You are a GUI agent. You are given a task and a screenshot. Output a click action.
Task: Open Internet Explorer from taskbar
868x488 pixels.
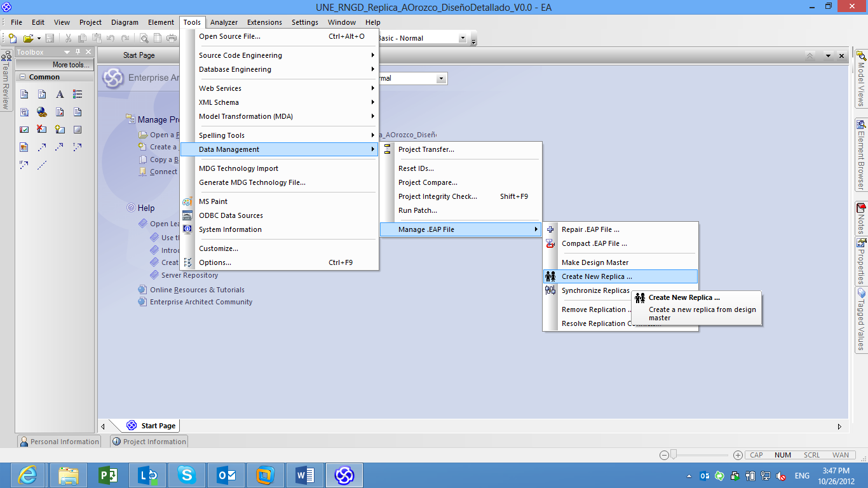(x=27, y=475)
